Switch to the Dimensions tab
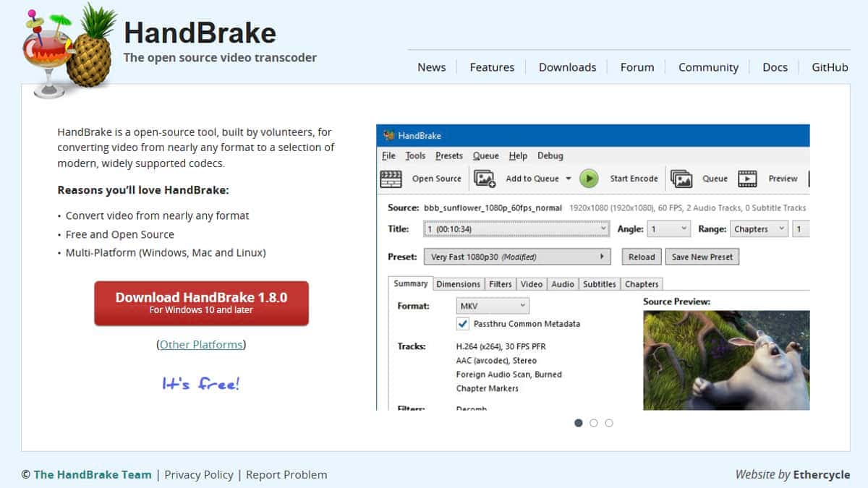This screenshot has width=868, height=488. tap(458, 283)
